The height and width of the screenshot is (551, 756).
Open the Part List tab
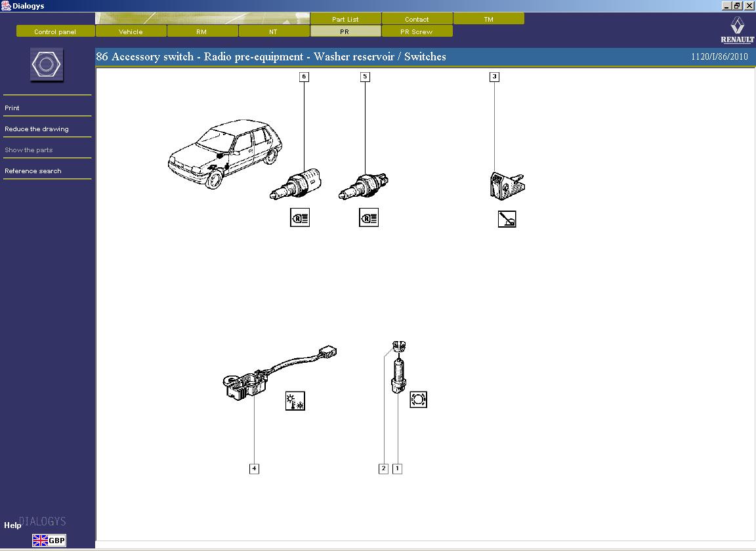(345, 19)
